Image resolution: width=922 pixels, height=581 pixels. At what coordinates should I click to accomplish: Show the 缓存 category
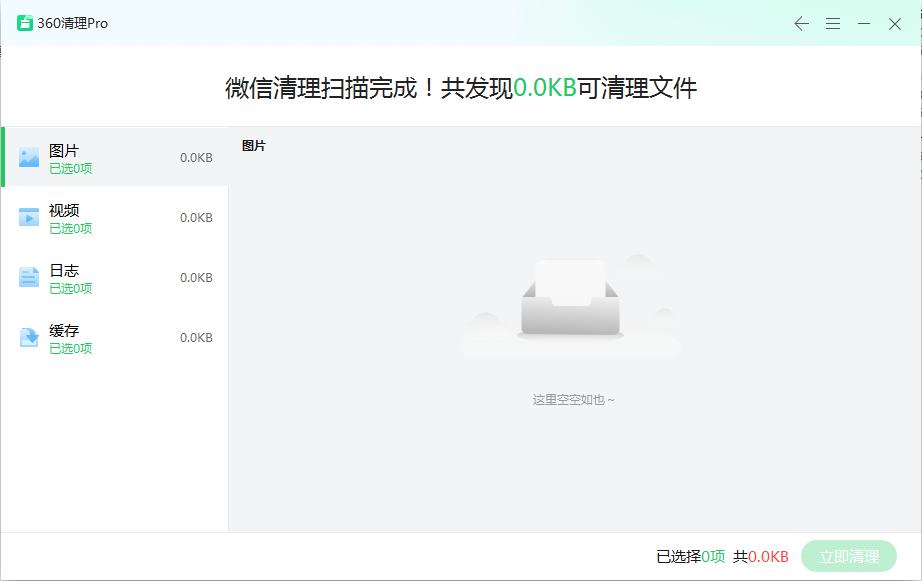pyautogui.click(x=64, y=330)
